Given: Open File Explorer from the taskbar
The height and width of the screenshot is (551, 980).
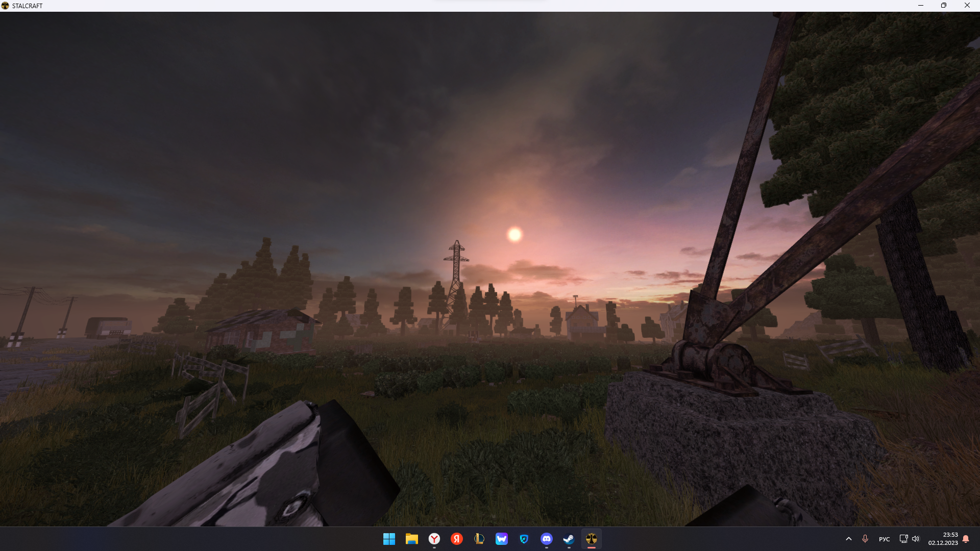Looking at the screenshot, I should pos(411,539).
